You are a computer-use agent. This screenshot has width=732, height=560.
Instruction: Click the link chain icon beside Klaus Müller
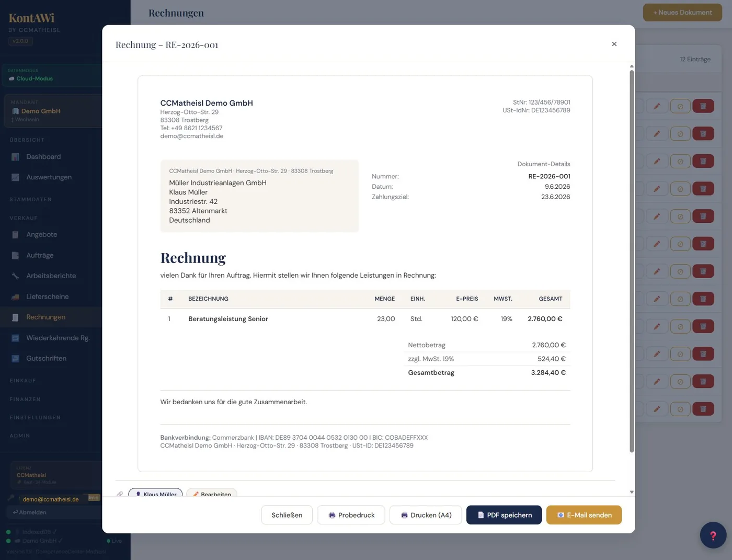(x=120, y=494)
